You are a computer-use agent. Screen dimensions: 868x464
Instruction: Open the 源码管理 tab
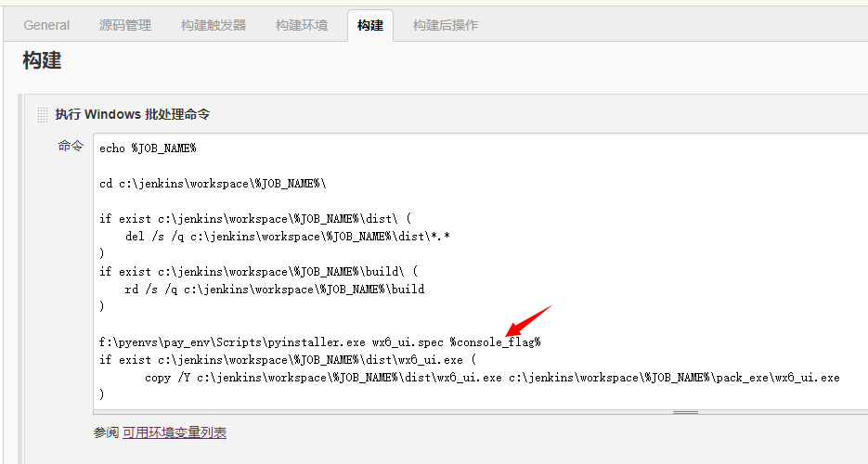(x=125, y=25)
